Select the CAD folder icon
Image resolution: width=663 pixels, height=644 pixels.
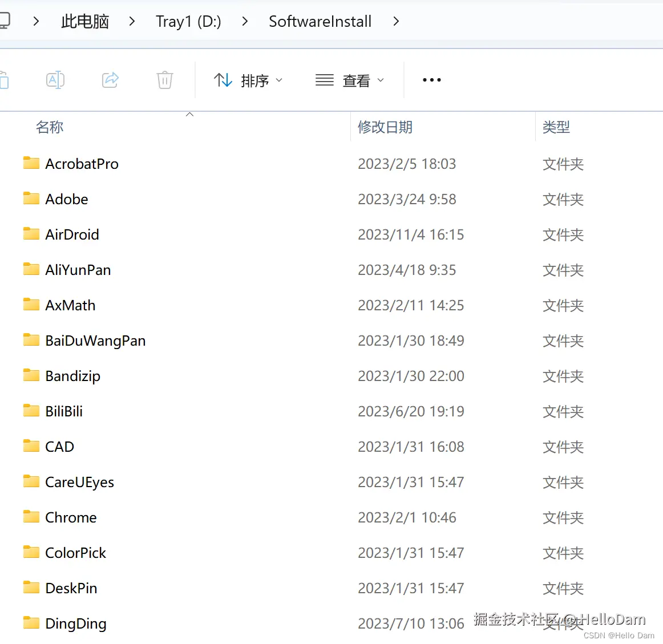point(31,445)
